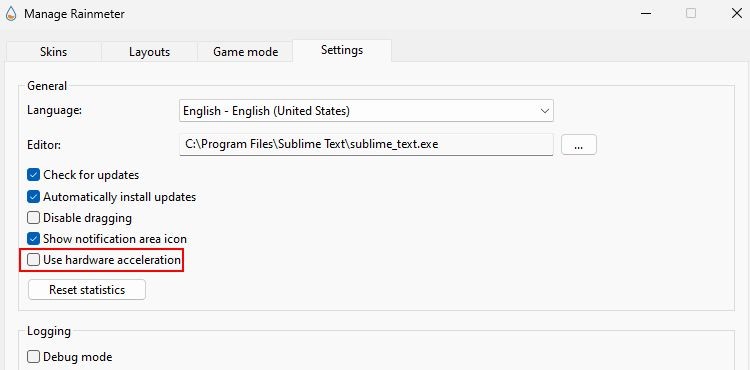The image size is (750, 370).
Task: Select the Settings tab
Action: click(342, 50)
